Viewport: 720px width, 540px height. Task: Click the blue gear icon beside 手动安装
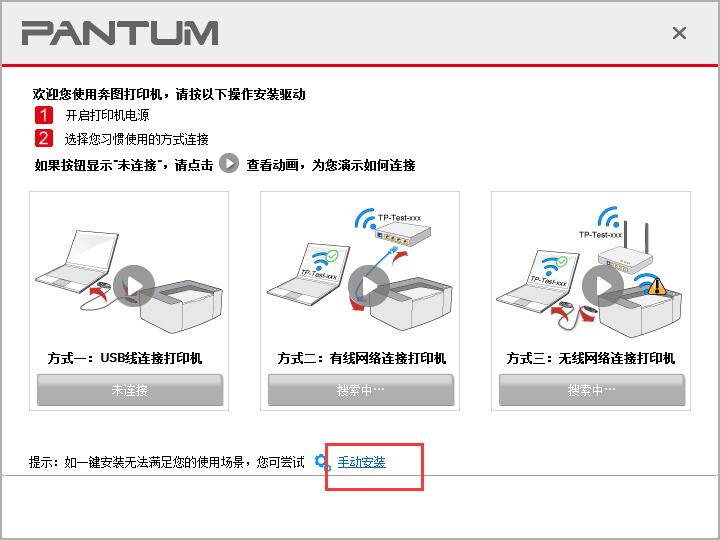tap(322, 462)
